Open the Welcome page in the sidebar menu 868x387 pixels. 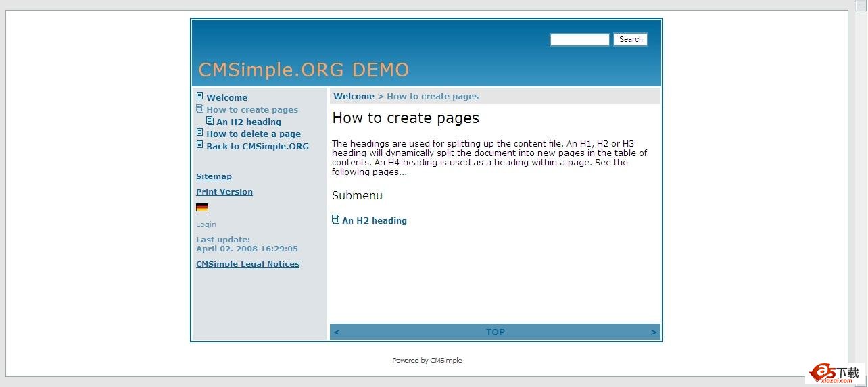click(x=226, y=97)
